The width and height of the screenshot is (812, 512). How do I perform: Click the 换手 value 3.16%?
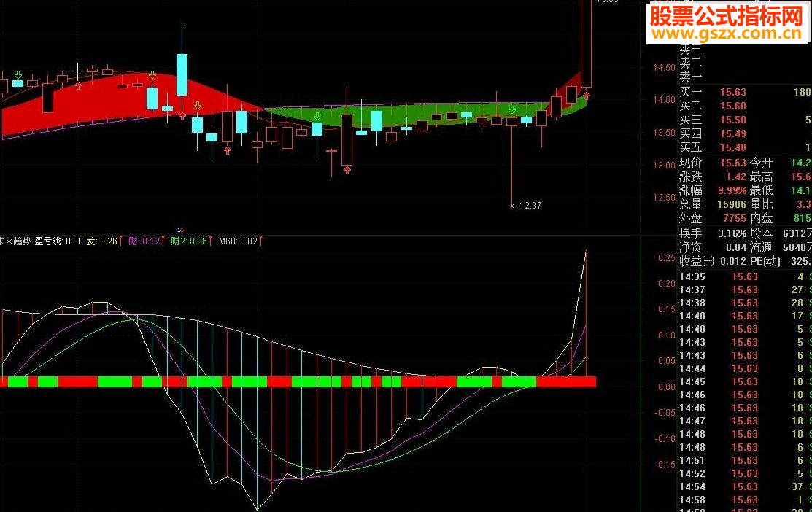[732, 234]
